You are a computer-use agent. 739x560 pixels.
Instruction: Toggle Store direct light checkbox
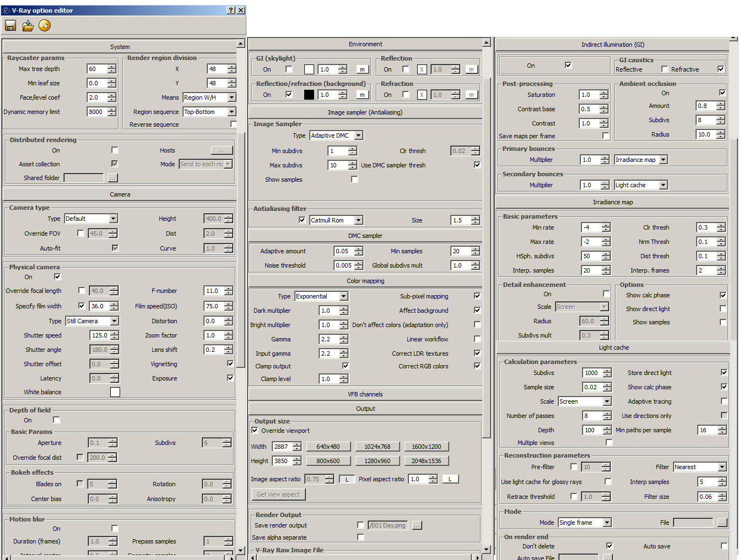coord(724,372)
